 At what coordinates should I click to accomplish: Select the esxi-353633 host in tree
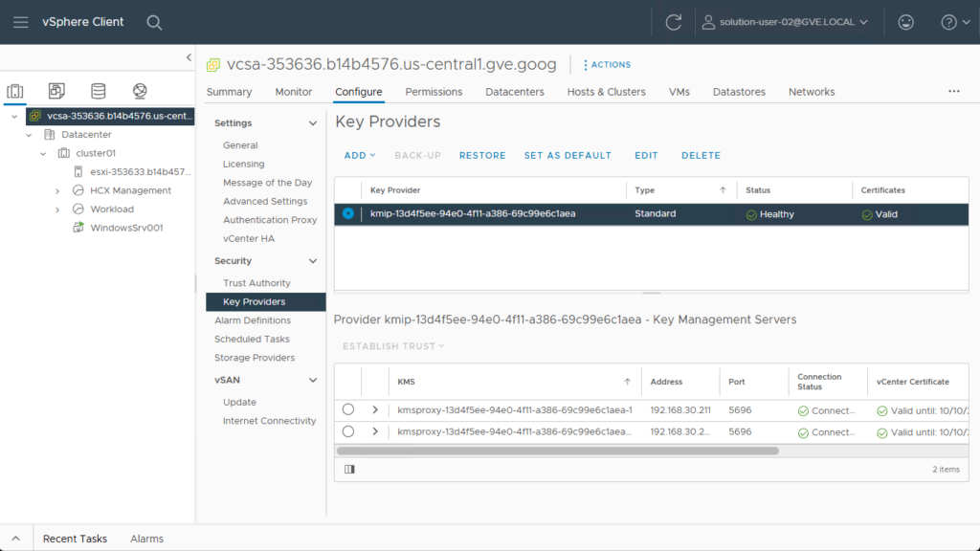141,172
